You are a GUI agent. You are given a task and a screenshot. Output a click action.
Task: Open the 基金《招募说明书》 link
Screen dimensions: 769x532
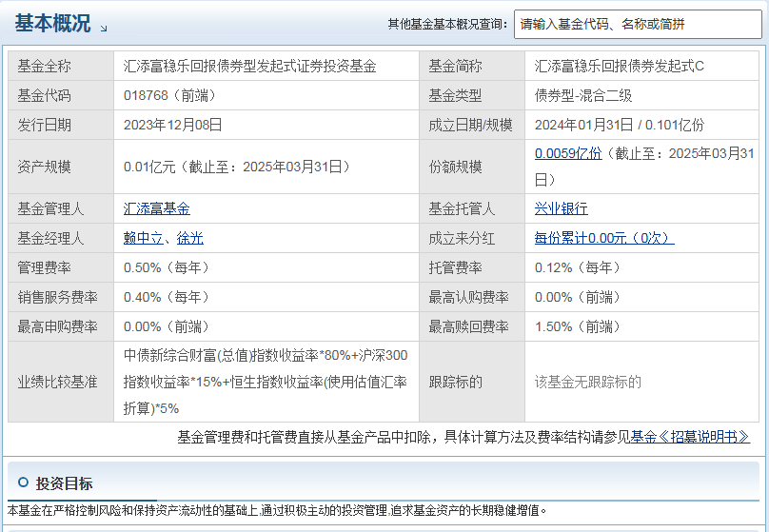click(x=690, y=437)
